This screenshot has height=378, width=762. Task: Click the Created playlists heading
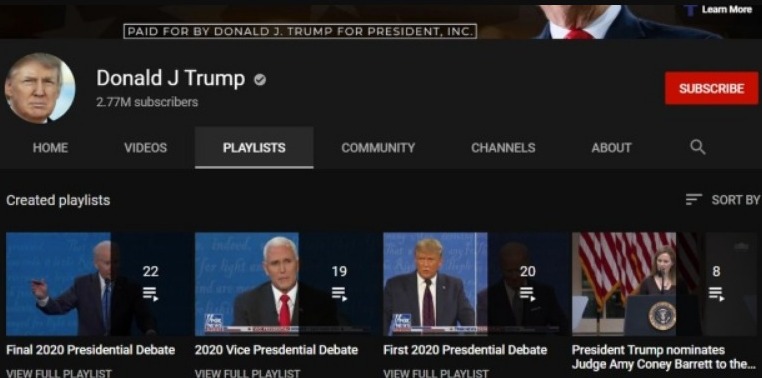point(58,200)
